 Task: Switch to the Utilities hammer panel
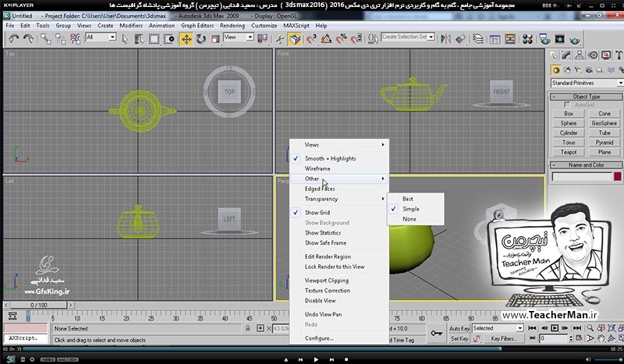tap(619, 55)
